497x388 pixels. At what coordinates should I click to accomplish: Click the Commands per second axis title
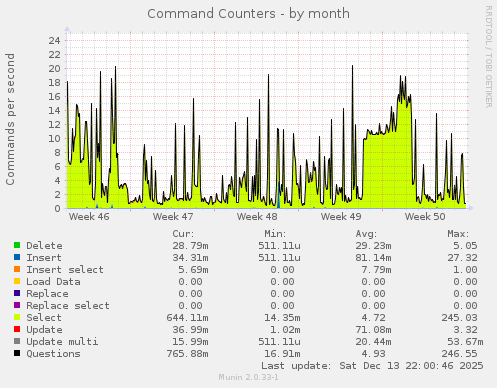click(10, 119)
